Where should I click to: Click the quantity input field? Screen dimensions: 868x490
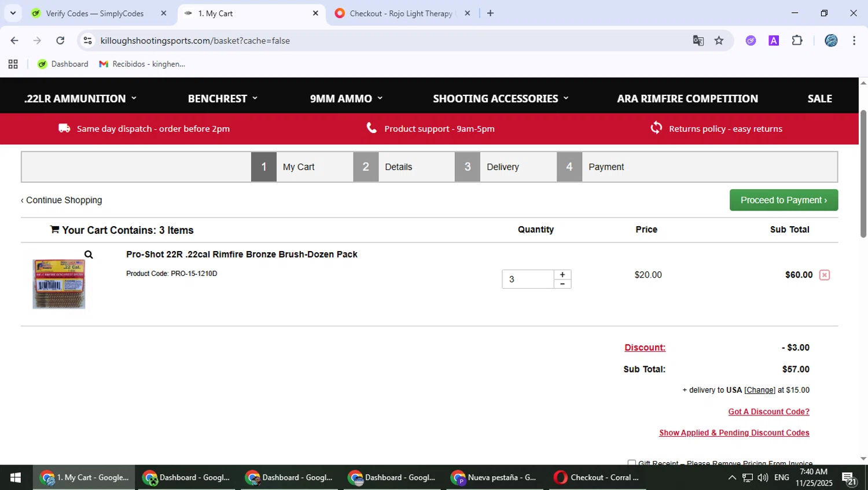coord(528,279)
